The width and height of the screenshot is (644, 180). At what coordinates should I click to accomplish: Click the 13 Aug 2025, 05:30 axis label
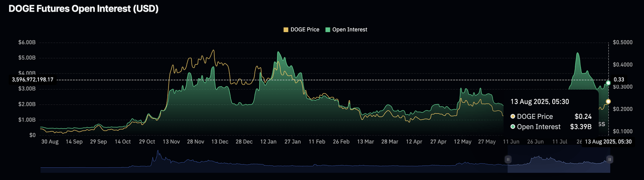coord(608,142)
